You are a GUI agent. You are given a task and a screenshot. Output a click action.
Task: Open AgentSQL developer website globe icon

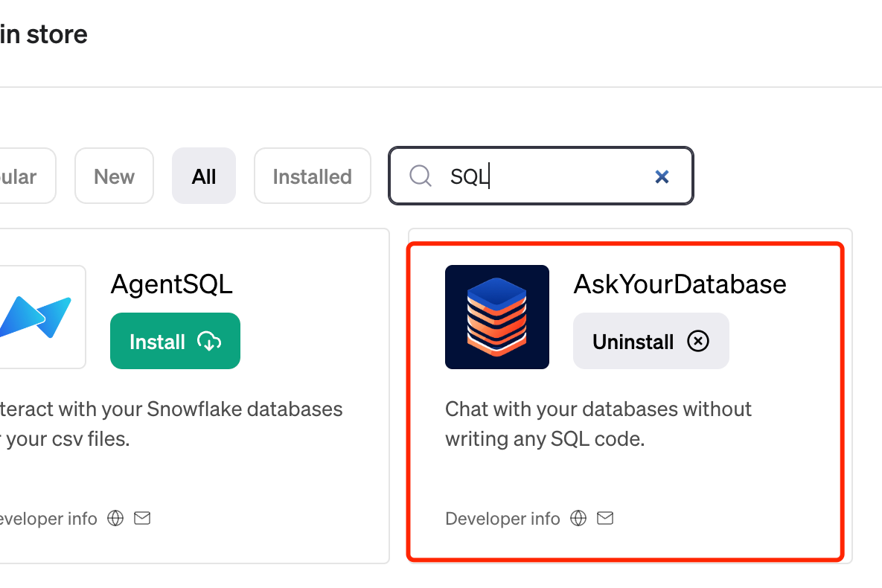tap(115, 518)
